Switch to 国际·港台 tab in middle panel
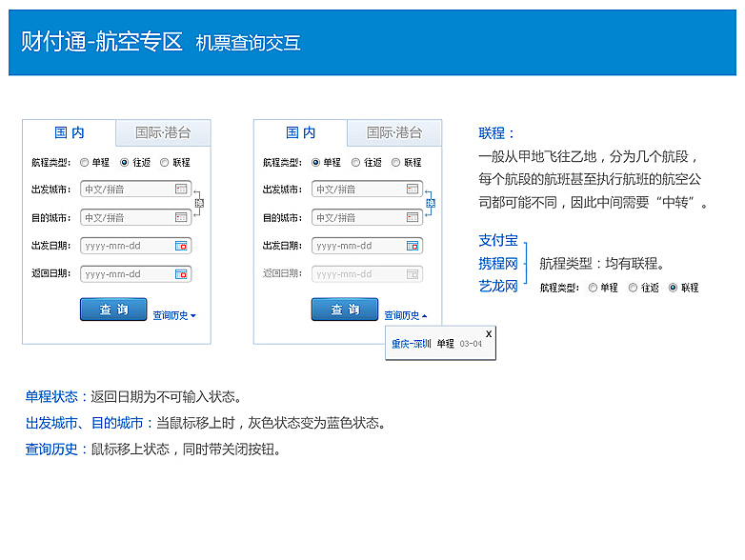The width and height of the screenshot is (745, 560). (394, 132)
